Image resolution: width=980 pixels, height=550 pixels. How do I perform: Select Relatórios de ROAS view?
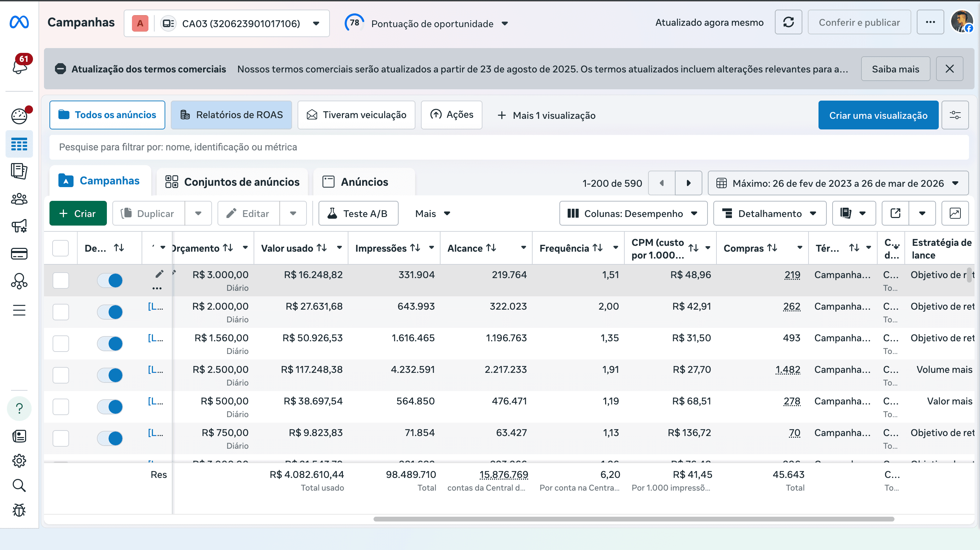coord(231,115)
